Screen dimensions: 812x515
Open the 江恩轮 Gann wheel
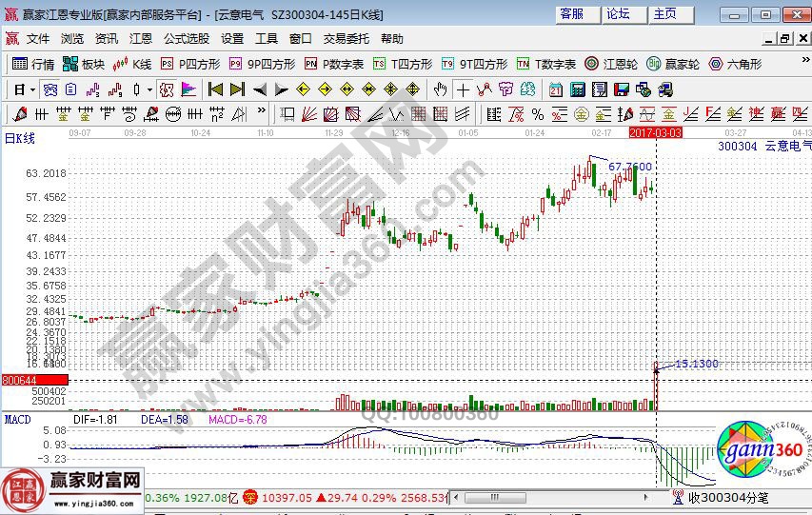(x=611, y=64)
